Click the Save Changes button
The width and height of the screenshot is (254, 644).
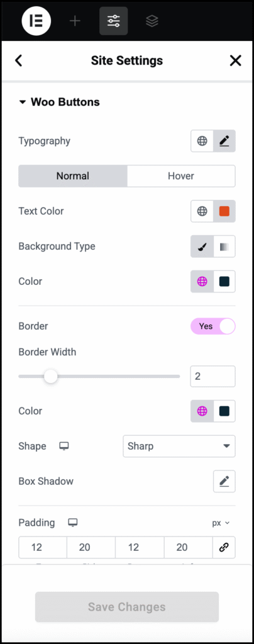click(x=127, y=607)
